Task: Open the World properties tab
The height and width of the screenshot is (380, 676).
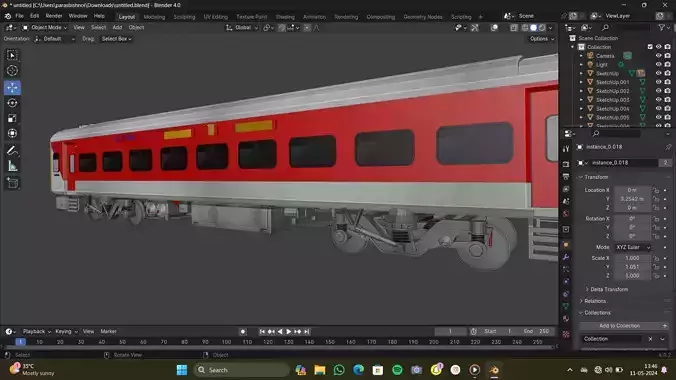Action: tap(566, 214)
